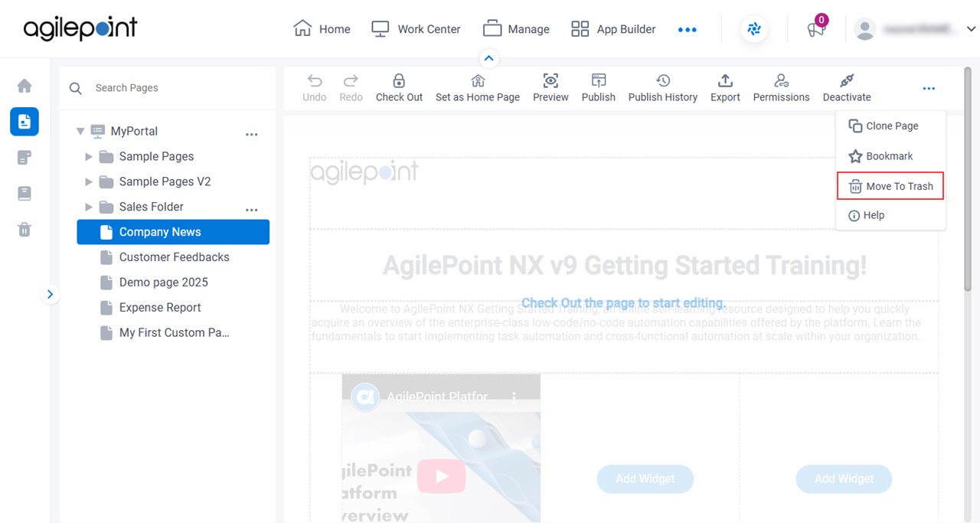
Task: Select the Company News page
Action: 173,232
